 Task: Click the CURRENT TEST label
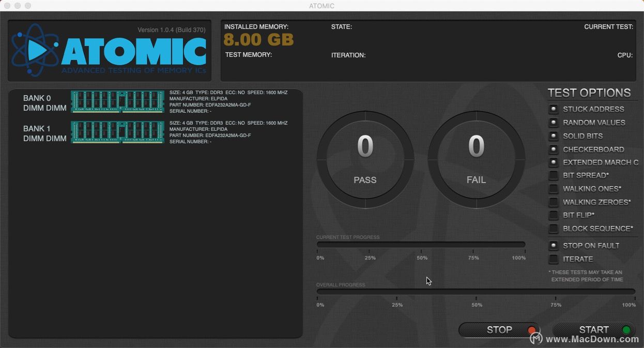click(x=609, y=27)
